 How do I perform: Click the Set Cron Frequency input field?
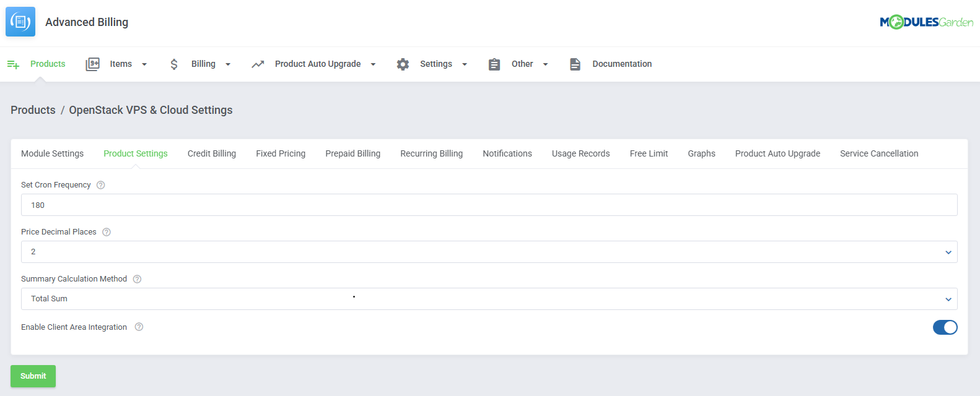[489, 205]
